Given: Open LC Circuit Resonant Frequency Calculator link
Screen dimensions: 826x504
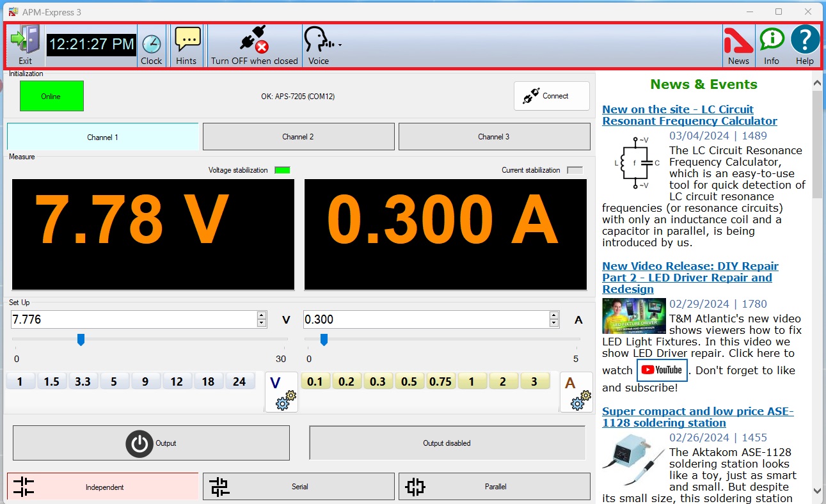Looking at the screenshot, I should coord(689,115).
